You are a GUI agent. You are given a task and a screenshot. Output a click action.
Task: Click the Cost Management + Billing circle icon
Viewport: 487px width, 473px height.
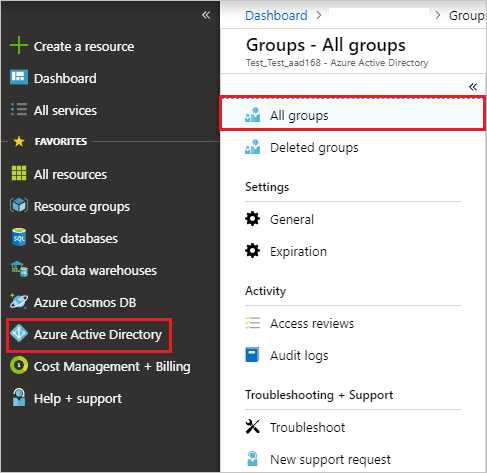19,365
